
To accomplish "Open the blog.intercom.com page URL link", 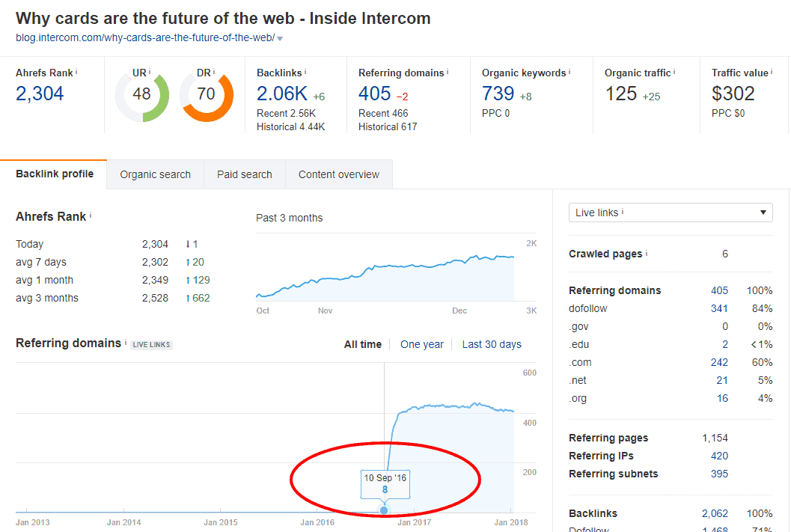I will click(x=145, y=38).
